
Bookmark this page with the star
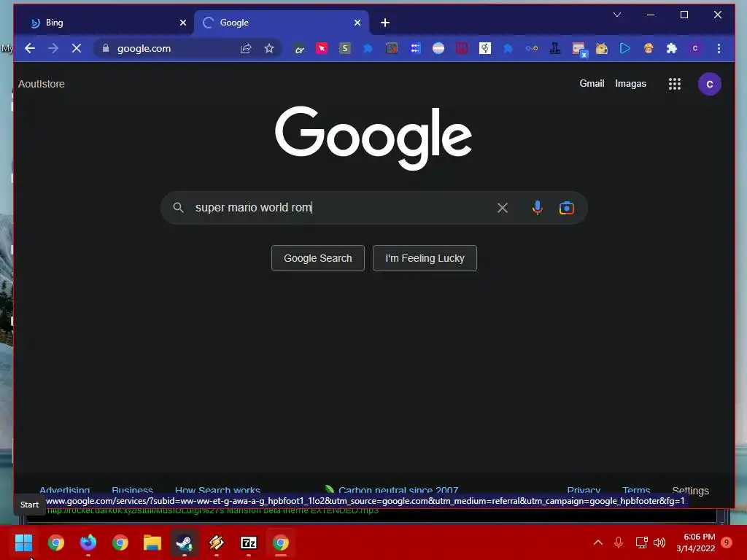click(269, 48)
